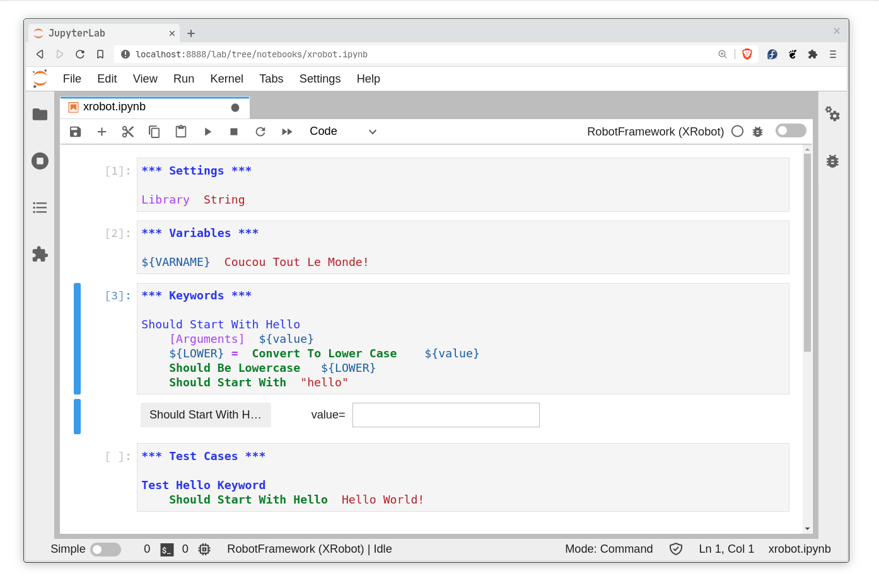The height and width of the screenshot is (588, 879).
Task: Click Brave shields icon in address bar
Action: pyautogui.click(x=747, y=54)
